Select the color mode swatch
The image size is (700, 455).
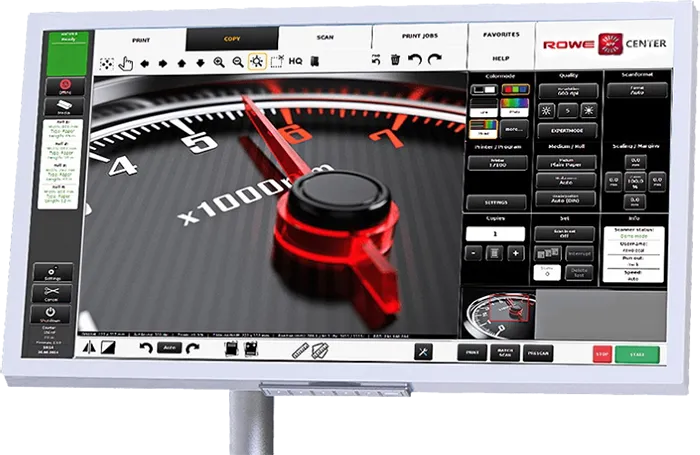point(517,91)
